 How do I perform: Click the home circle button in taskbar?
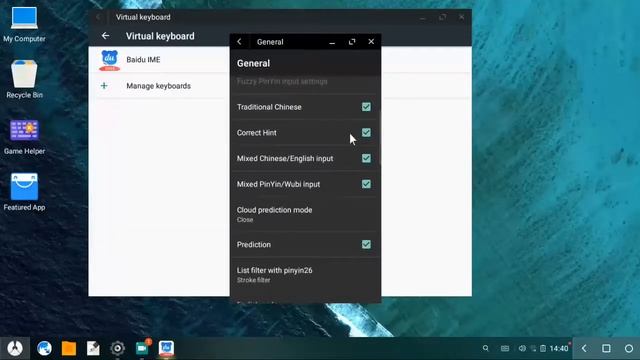click(x=629, y=348)
